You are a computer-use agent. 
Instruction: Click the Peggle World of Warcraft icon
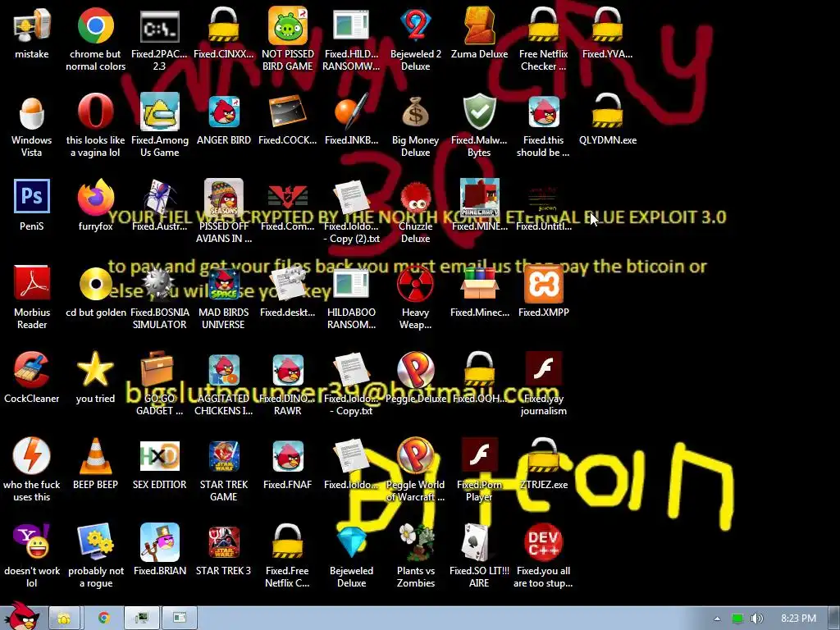tap(416, 456)
